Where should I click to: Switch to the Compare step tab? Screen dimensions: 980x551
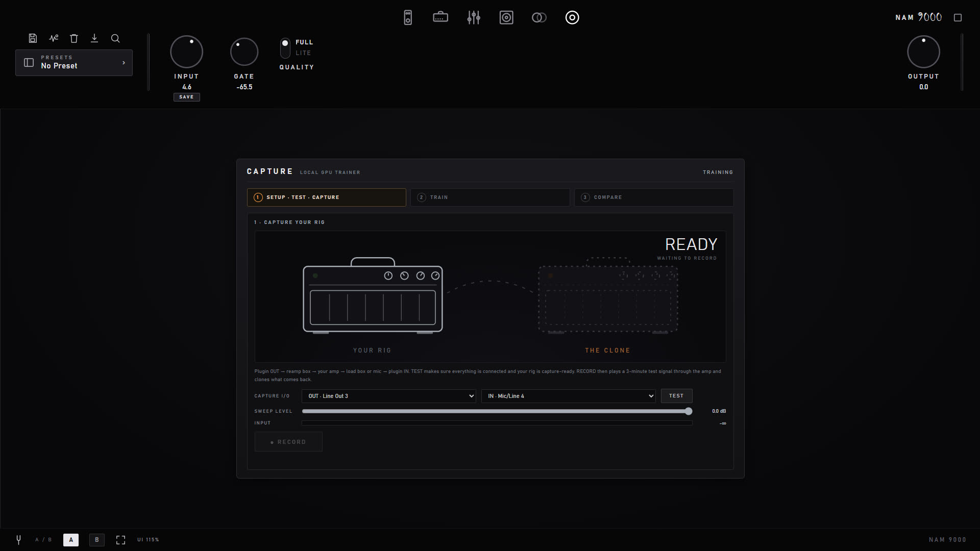pyautogui.click(x=654, y=197)
